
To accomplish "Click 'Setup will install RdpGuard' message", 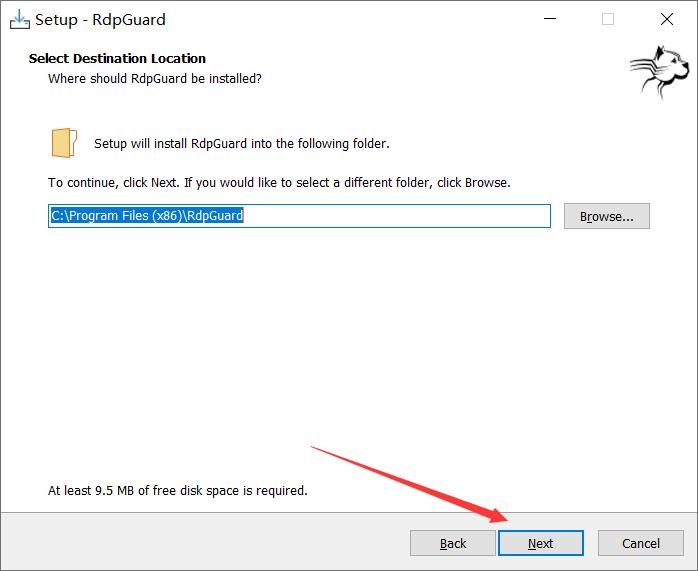I will click(x=242, y=143).
